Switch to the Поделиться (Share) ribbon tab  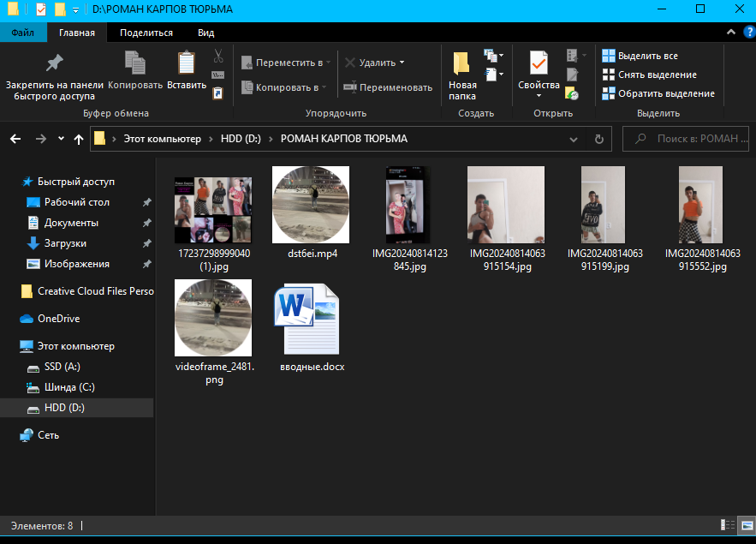point(146,33)
